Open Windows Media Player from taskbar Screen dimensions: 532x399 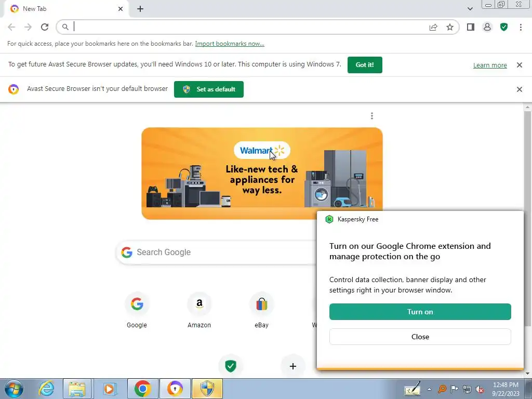pyautogui.click(x=109, y=389)
